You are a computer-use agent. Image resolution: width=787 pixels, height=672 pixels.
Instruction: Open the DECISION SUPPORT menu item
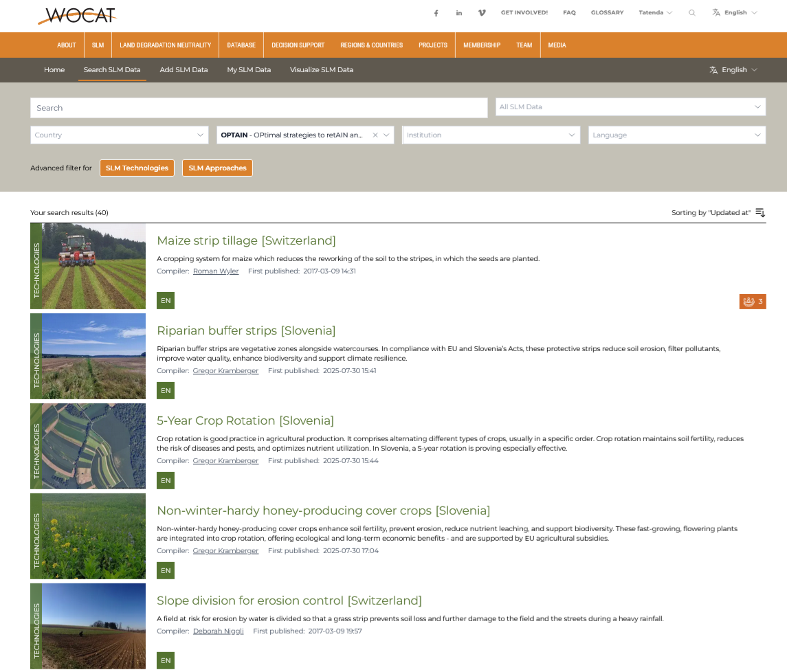pyautogui.click(x=298, y=45)
